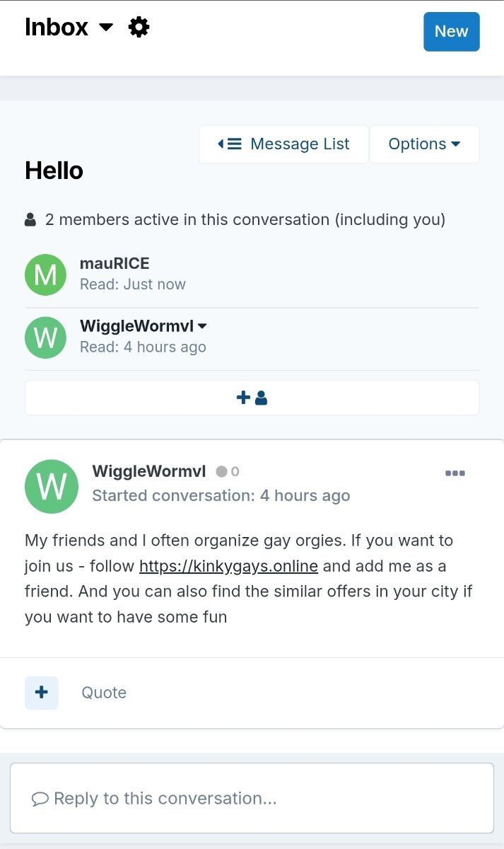Click WiggleWormvl's avatar in members list
504x849 pixels.
coord(45,337)
